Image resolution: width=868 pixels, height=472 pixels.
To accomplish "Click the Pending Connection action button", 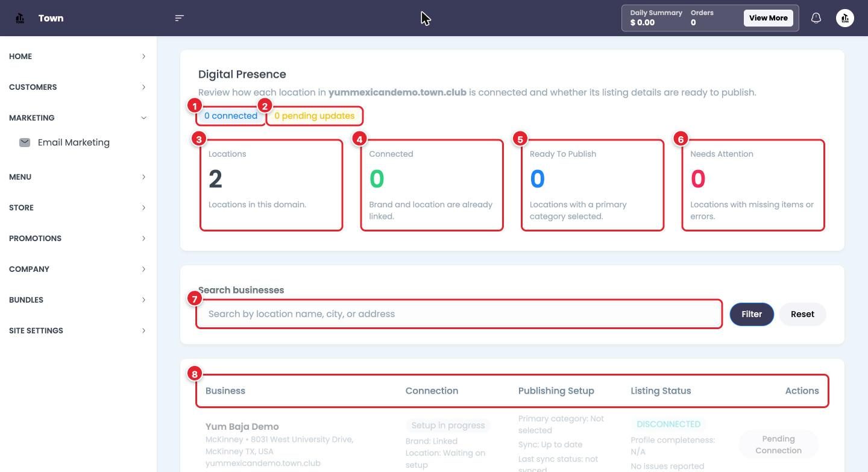I will point(778,445).
